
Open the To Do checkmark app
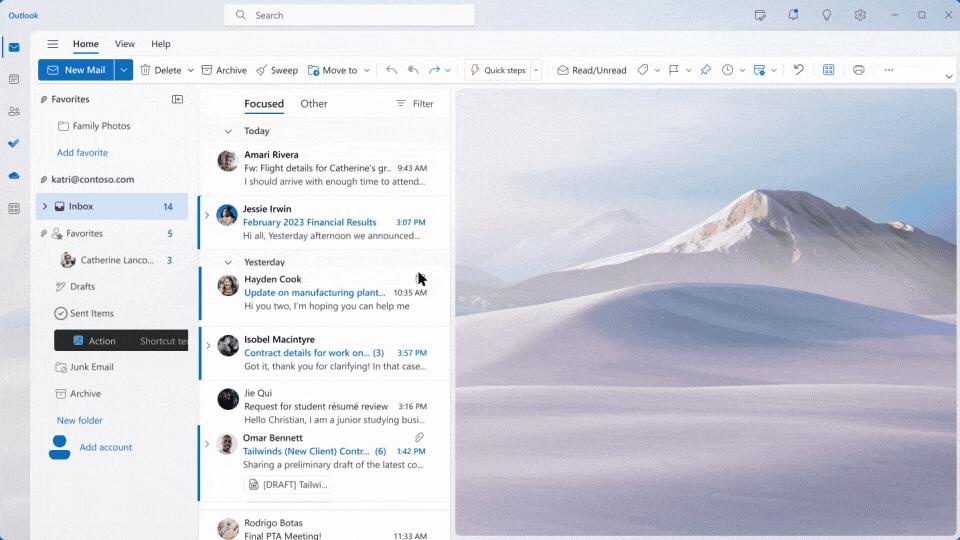point(14,143)
